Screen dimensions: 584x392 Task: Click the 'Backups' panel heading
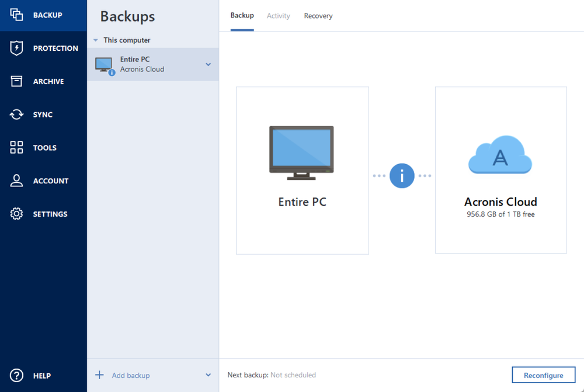click(127, 17)
